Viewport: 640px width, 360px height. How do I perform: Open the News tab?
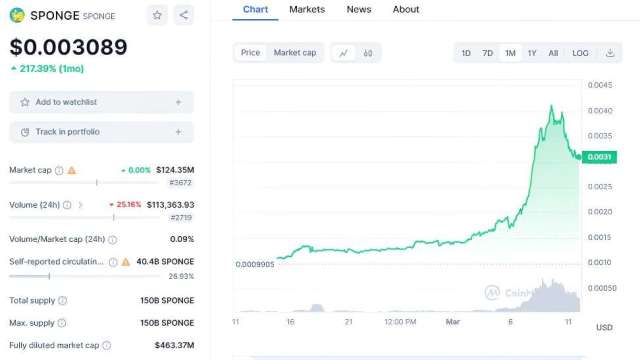(359, 9)
